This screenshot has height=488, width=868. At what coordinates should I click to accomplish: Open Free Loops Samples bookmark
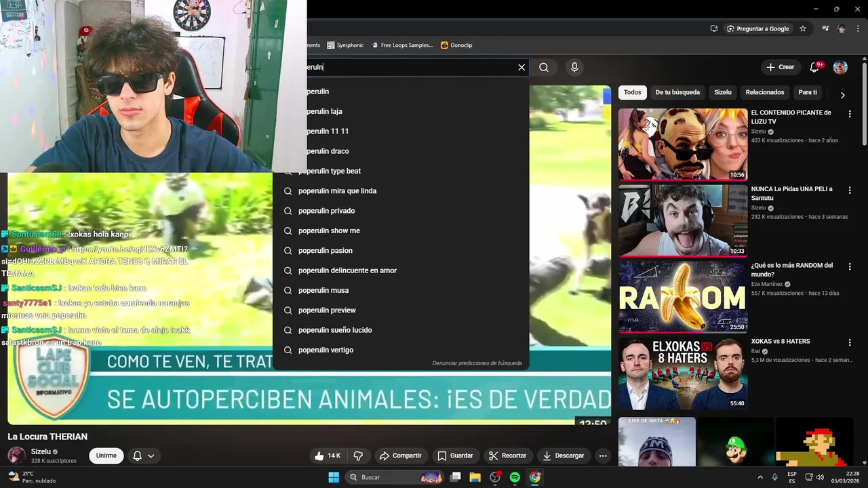coord(402,45)
